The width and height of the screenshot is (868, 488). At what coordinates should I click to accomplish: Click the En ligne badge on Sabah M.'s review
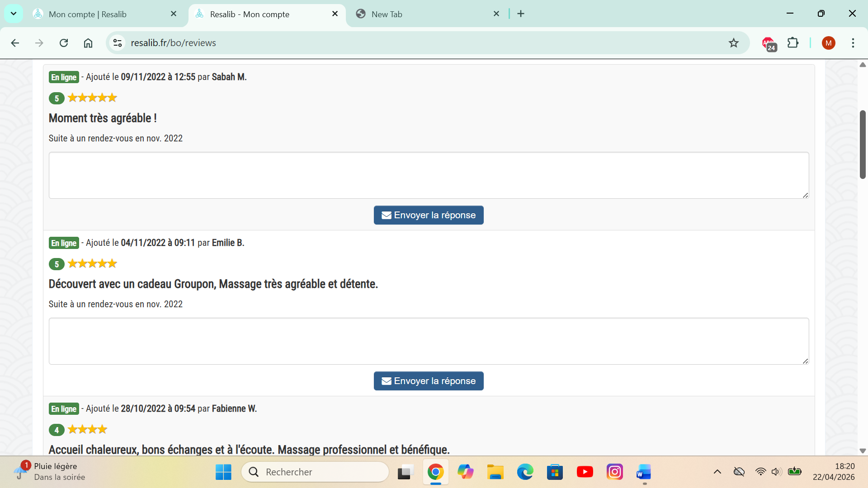pos(64,77)
